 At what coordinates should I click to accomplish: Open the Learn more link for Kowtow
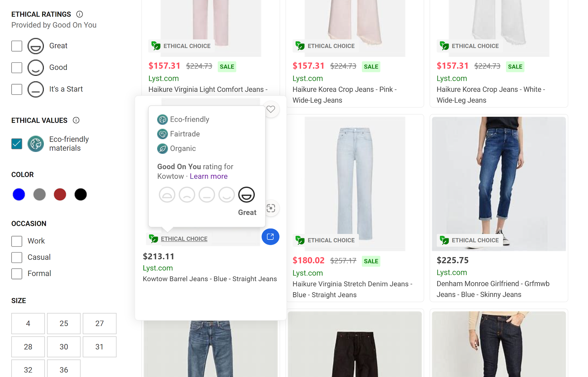[x=208, y=176]
